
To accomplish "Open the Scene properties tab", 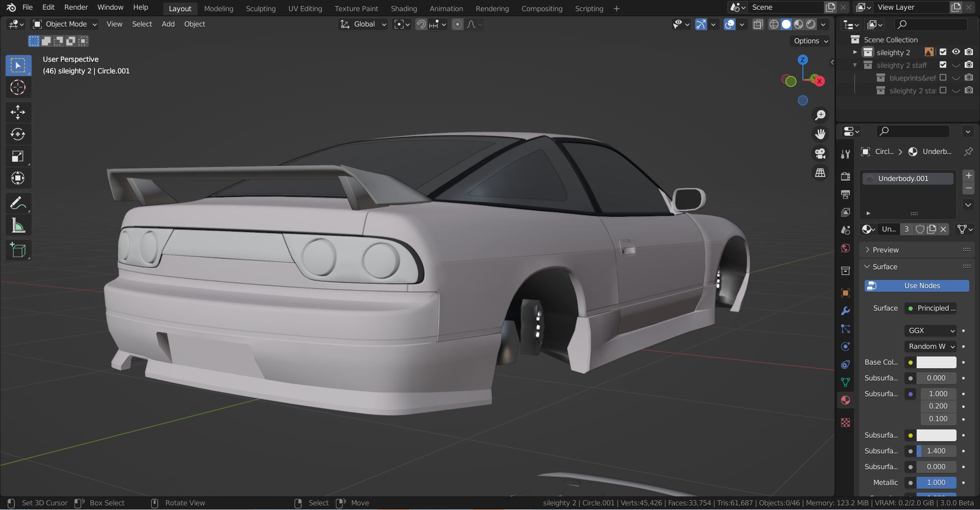I will click(846, 230).
